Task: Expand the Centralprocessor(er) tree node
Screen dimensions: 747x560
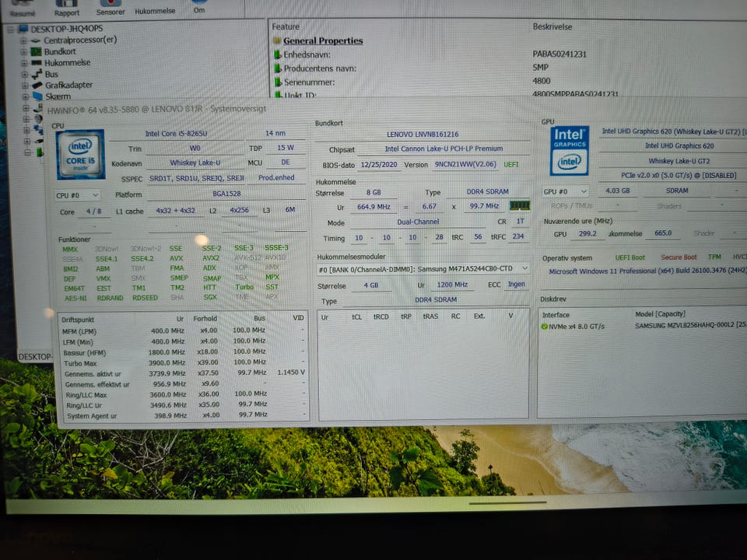Action: click(25, 40)
